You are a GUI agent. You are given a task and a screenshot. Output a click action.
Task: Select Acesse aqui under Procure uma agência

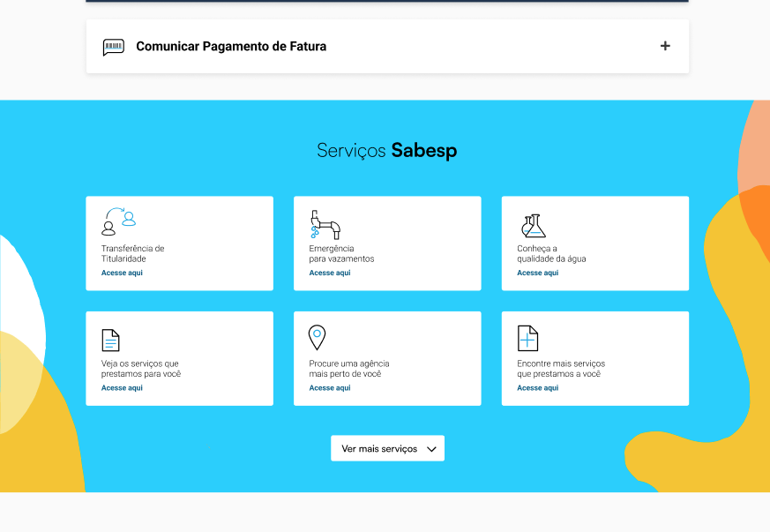pyautogui.click(x=330, y=388)
